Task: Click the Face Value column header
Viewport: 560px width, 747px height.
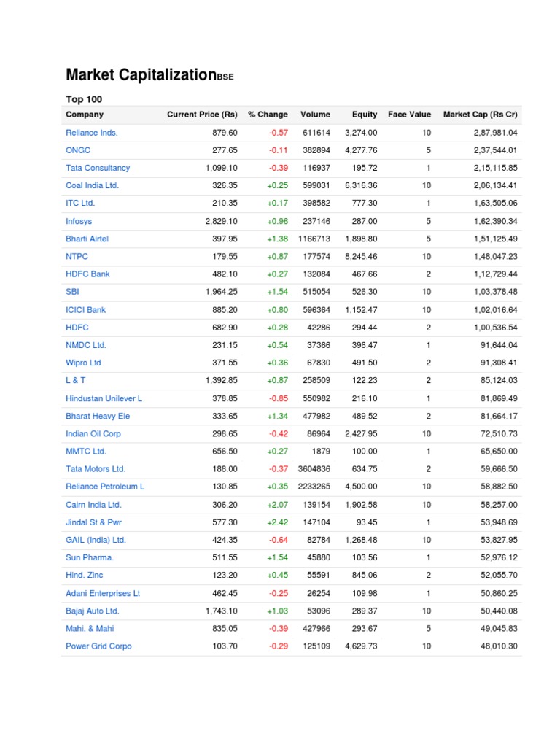Action: pyautogui.click(x=410, y=115)
